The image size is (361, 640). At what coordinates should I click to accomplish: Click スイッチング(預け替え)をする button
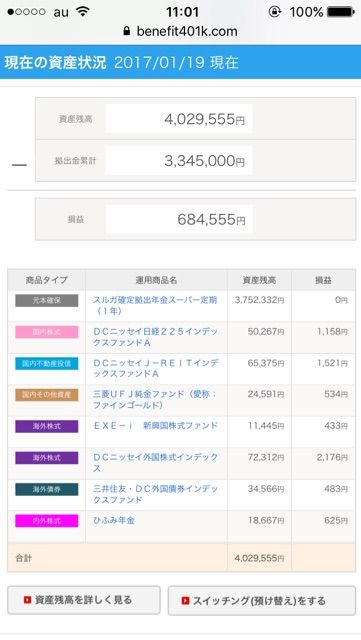pos(262,601)
